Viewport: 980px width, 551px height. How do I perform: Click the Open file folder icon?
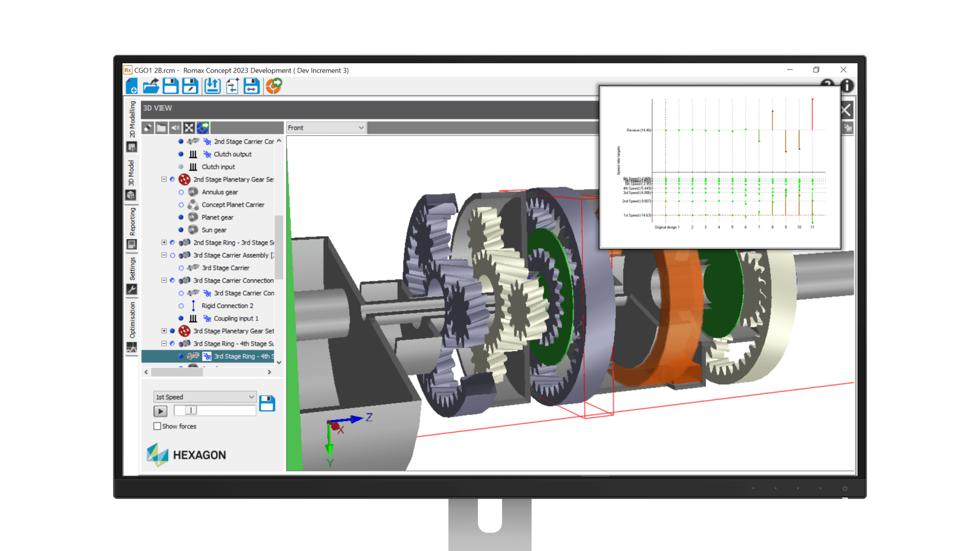tap(151, 86)
